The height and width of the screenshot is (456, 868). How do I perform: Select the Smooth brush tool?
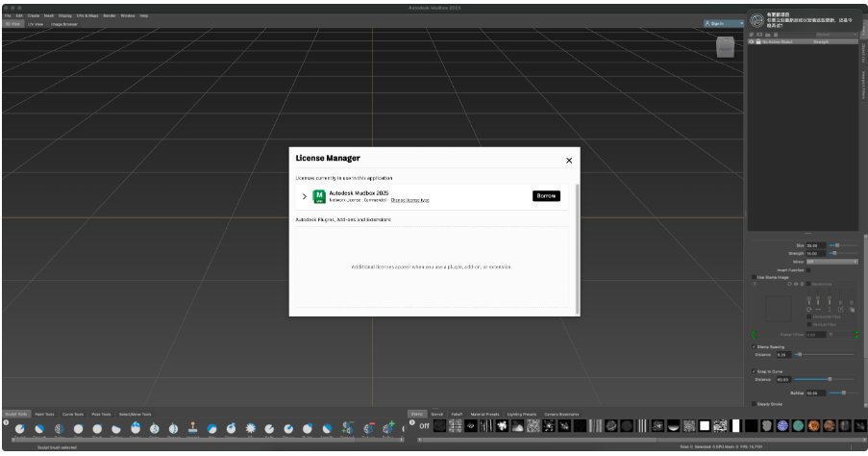point(39,428)
